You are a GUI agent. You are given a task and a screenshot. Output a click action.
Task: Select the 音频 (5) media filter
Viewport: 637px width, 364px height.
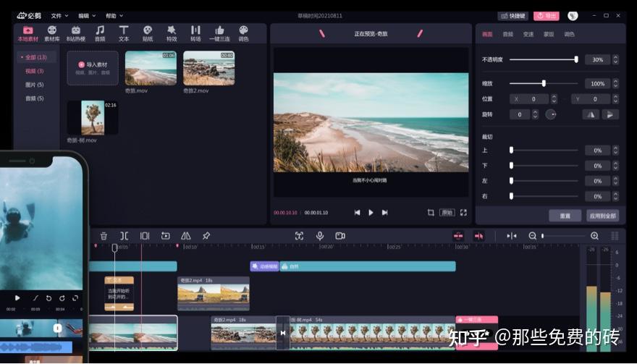click(35, 98)
